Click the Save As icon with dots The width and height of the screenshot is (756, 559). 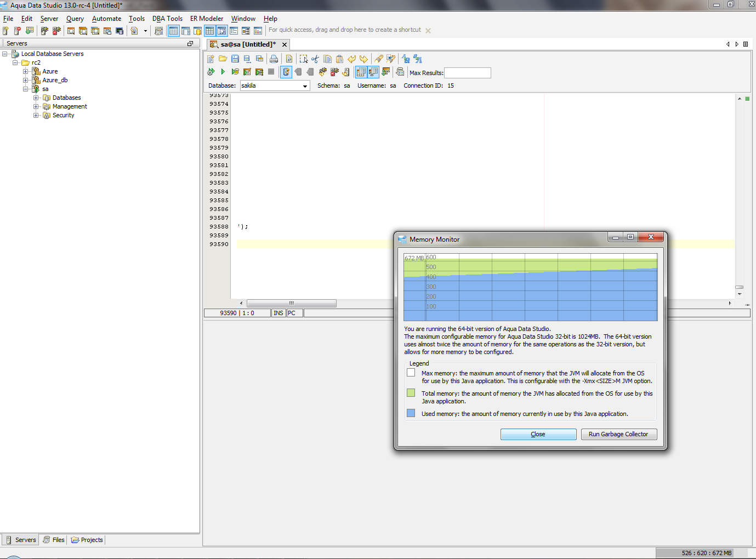click(247, 59)
